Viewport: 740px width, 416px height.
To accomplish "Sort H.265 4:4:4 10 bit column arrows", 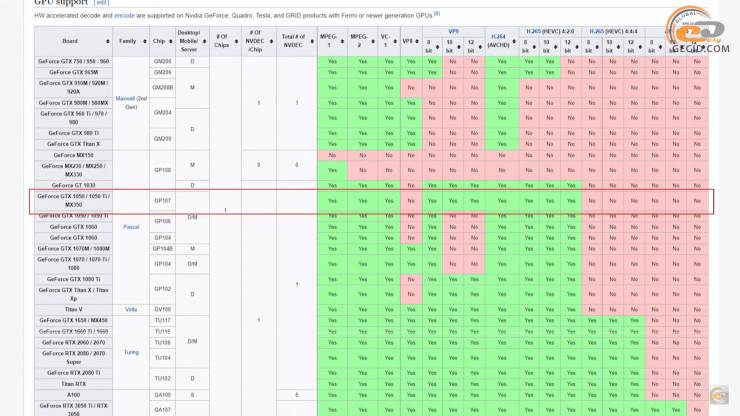I will (619, 47).
